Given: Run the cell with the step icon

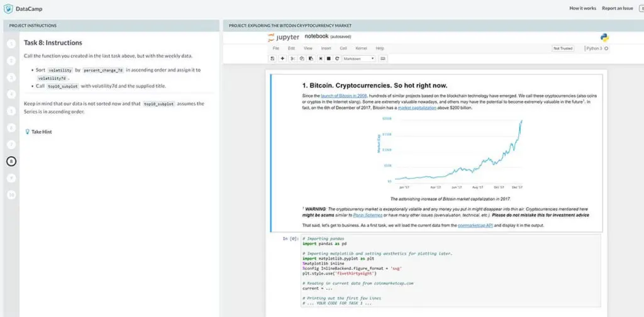Looking at the screenshot, I should pos(321,58).
